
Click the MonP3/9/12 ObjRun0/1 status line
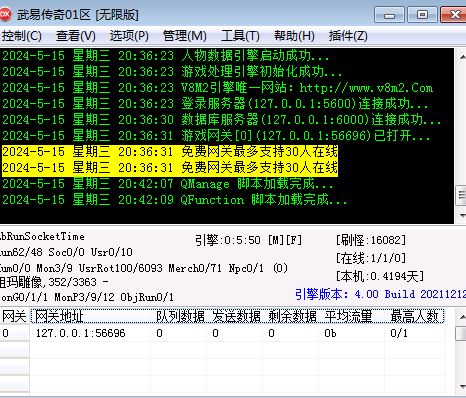click(87, 297)
